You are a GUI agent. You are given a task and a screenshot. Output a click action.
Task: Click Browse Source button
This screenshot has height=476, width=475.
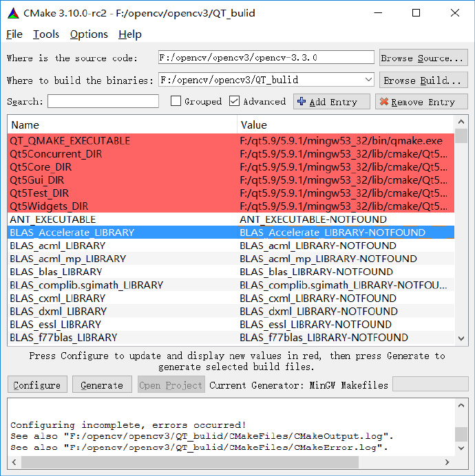tap(423, 58)
